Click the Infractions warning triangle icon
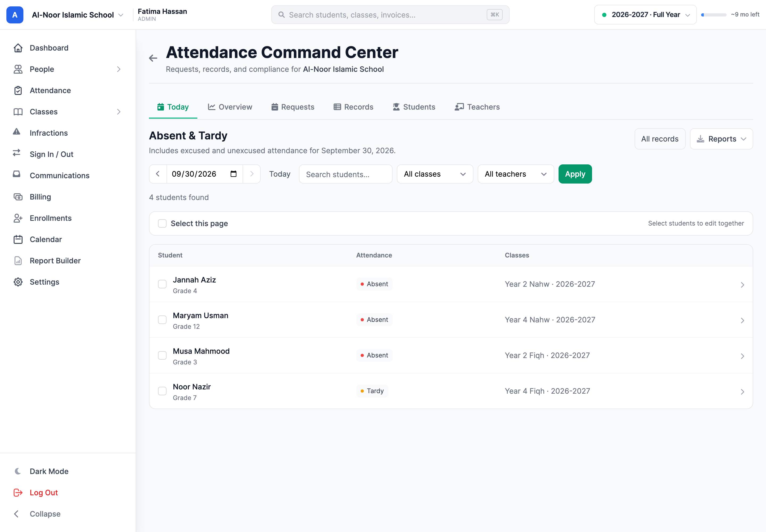The height and width of the screenshot is (532, 766). pos(17,132)
